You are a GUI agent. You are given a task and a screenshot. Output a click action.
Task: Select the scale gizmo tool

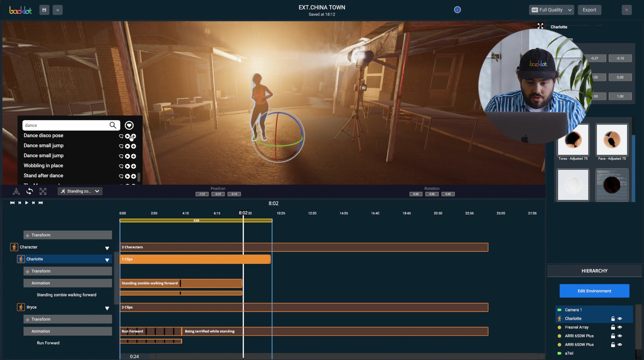click(x=43, y=191)
